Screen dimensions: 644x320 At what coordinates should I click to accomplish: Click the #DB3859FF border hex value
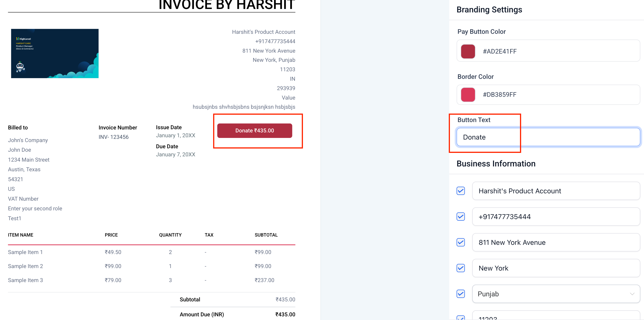point(500,94)
